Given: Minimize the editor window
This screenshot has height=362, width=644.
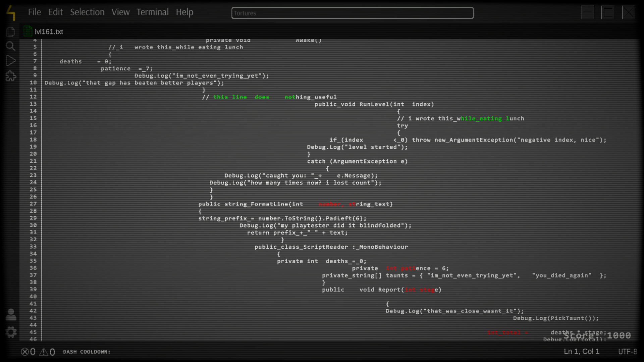Looking at the screenshot, I should pyautogui.click(x=587, y=12).
